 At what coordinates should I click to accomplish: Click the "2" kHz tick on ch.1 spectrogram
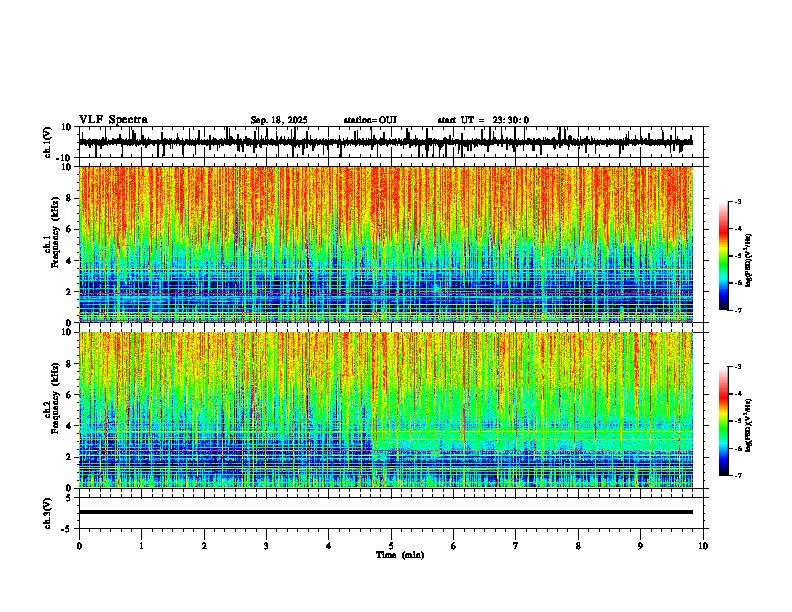coord(70,292)
